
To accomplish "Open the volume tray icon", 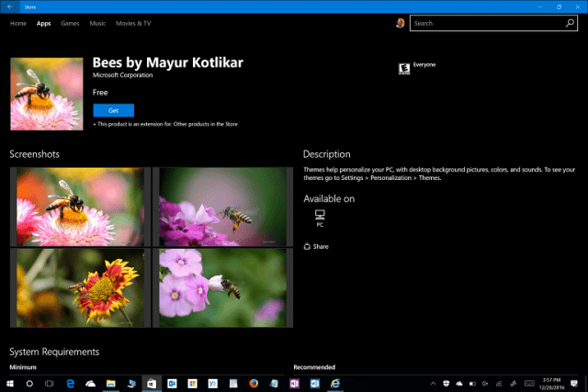I will (485, 384).
